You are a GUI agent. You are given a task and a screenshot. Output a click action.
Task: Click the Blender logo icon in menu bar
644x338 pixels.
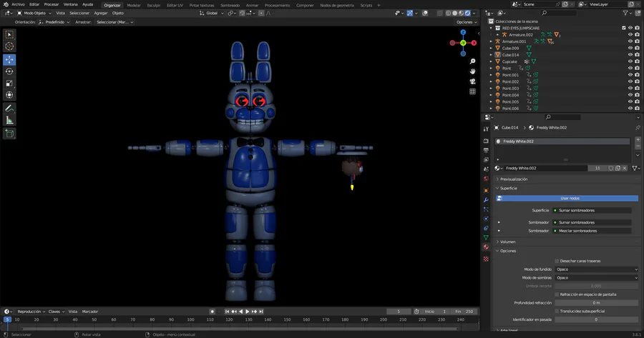6,4
